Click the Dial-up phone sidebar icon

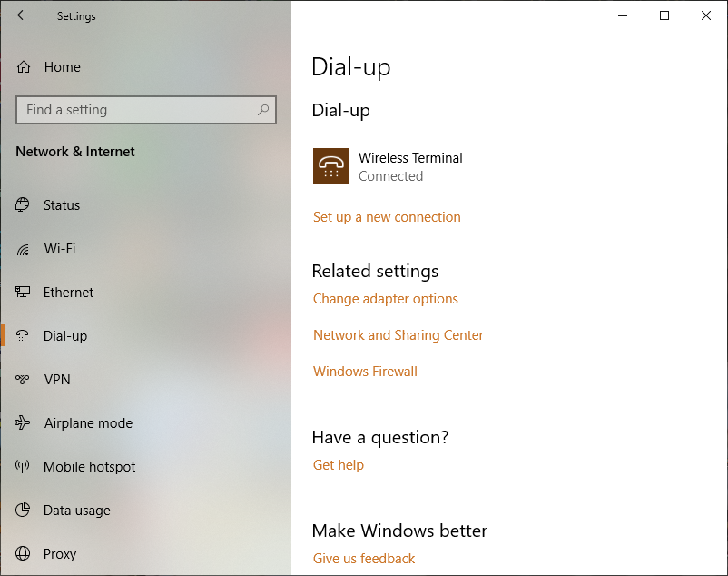(23, 335)
